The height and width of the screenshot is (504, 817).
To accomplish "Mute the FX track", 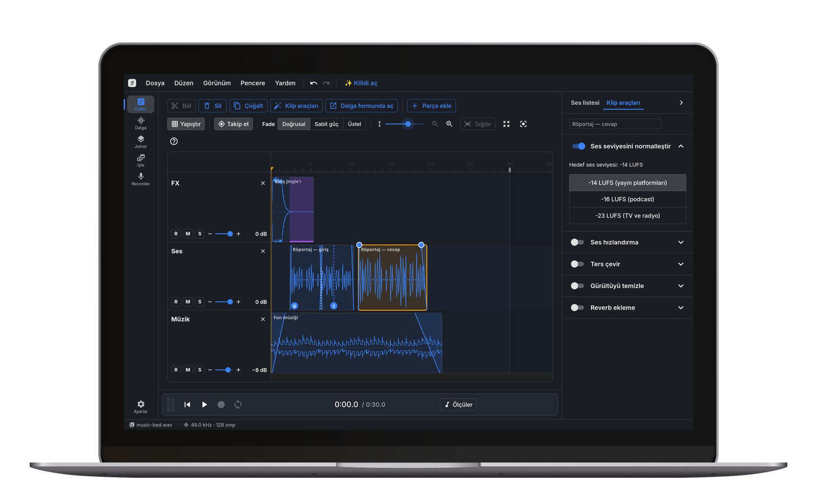I will click(x=188, y=234).
